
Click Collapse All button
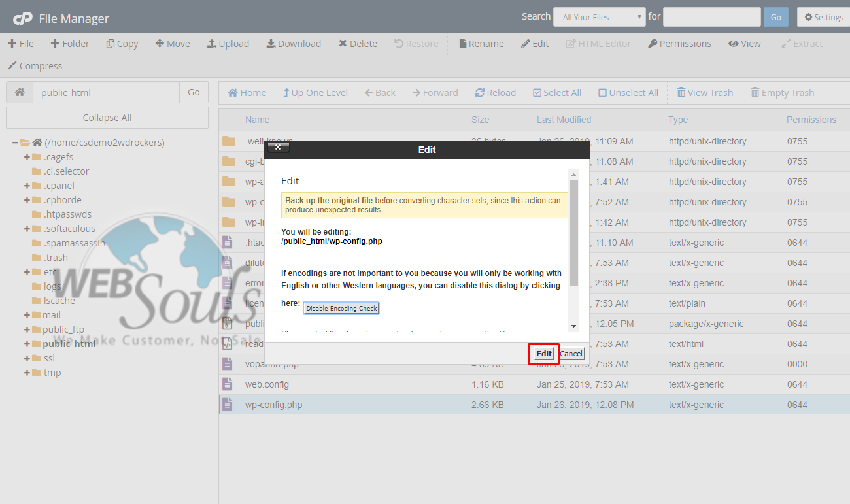coord(107,118)
